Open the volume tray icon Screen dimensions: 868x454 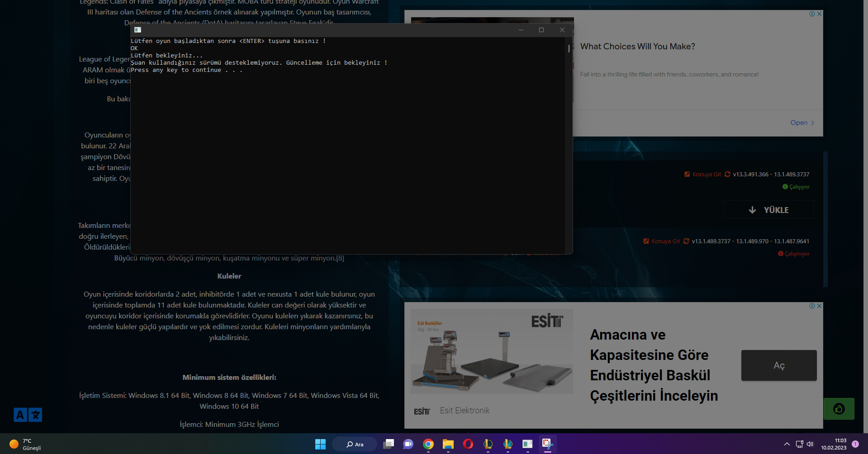810,444
